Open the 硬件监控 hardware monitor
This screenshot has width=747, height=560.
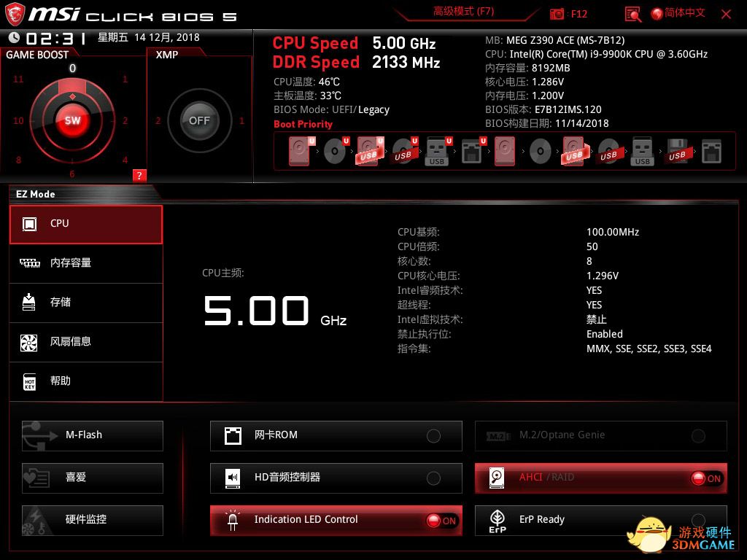click(93, 520)
